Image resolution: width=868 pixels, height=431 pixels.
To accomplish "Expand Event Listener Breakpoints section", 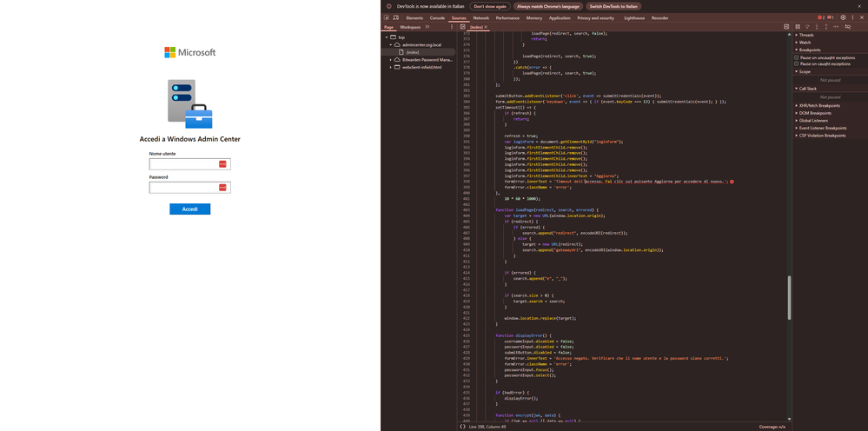I will (820, 128).
